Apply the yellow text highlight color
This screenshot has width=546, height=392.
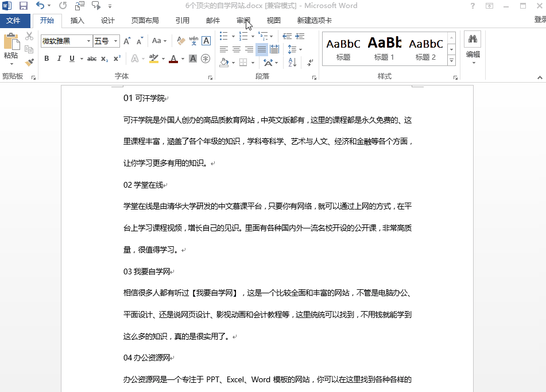(x=153, y=59)
